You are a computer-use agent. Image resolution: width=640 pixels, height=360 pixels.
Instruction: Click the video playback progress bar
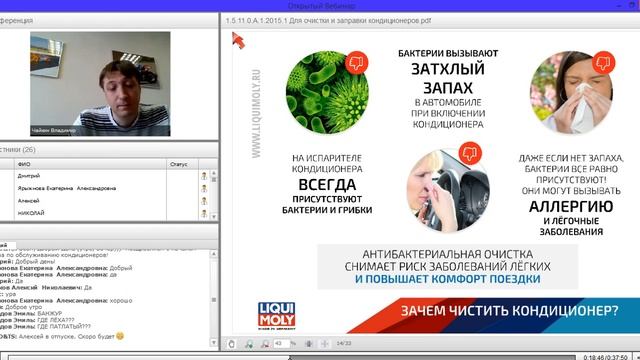[x=291, y=358]
